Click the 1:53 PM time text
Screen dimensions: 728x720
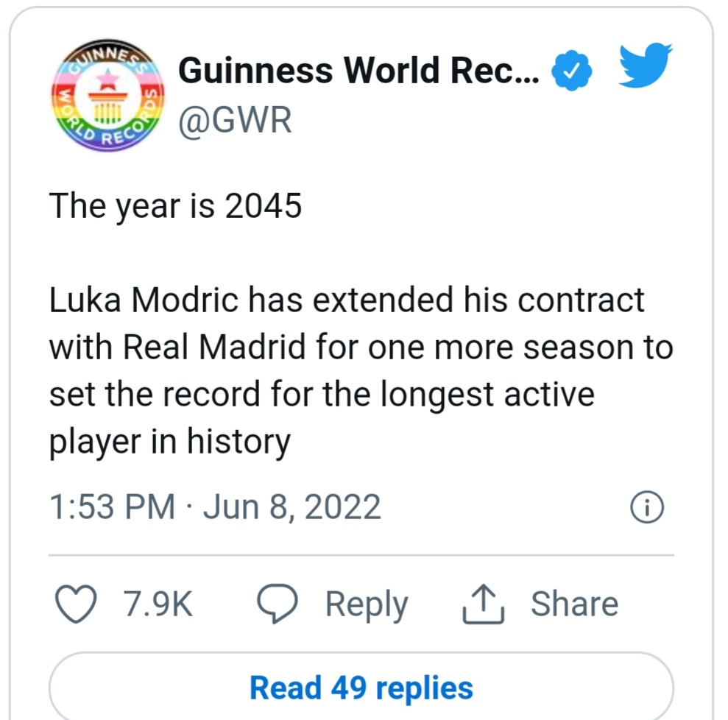[x=112, y=507]
